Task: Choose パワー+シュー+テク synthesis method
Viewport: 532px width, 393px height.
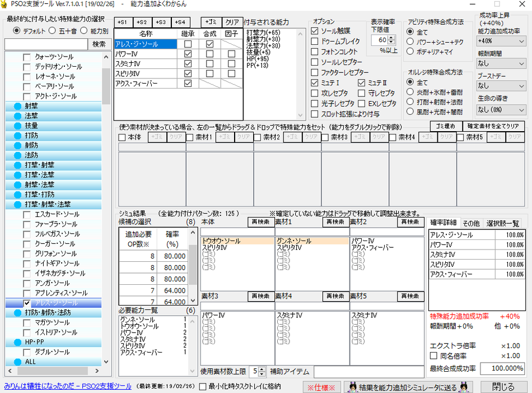Action: coord(410,42)
